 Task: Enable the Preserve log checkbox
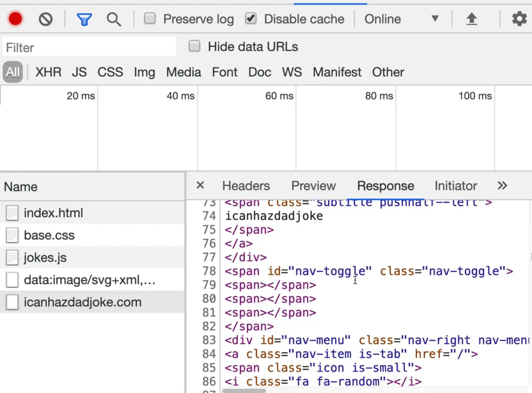click(150, 18)
